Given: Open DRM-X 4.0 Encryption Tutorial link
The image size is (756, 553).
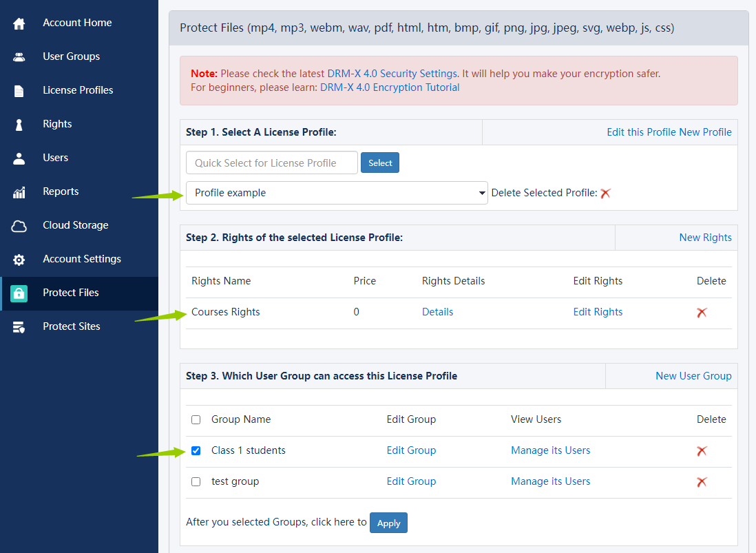Looking at the screenshot, I should point(390,87).
